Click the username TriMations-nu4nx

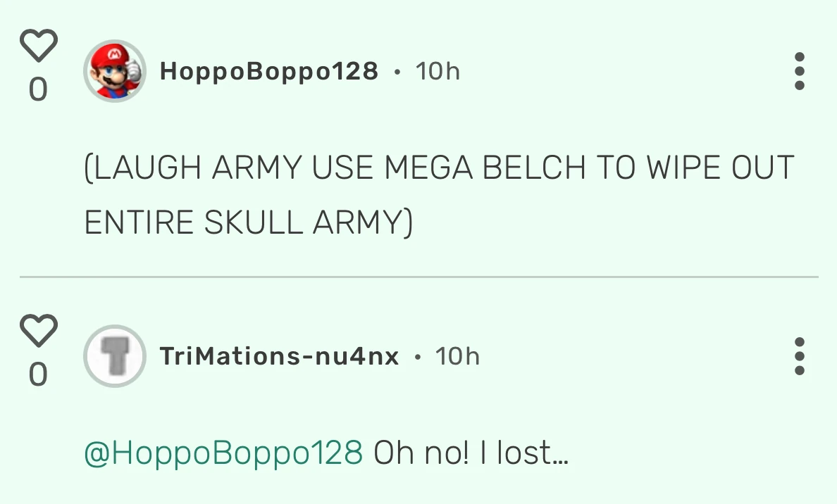point(279,357)
